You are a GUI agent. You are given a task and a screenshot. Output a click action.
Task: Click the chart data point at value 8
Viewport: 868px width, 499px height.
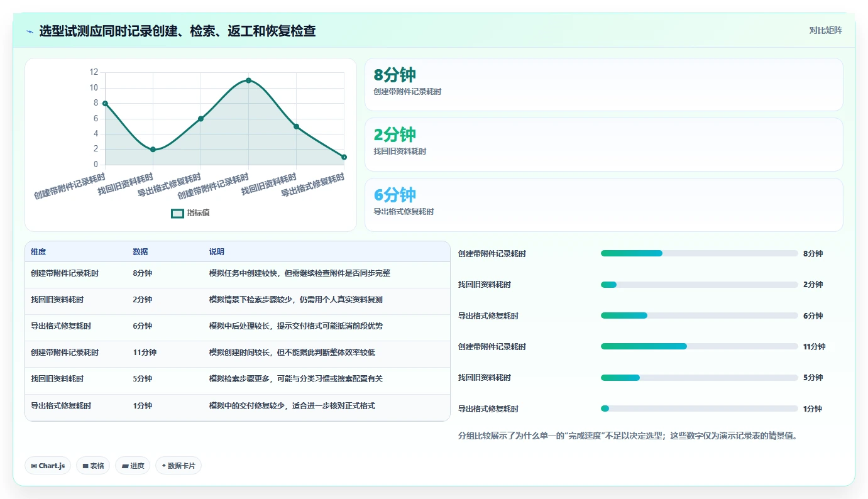click(105, 103)
